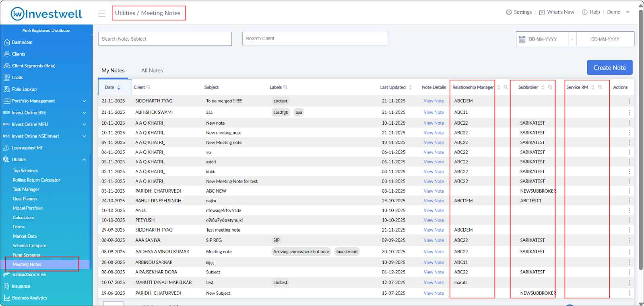Search Relationship Manager column via magnifier icon
Screen dimensions: 644x306
tap(506, 87)
